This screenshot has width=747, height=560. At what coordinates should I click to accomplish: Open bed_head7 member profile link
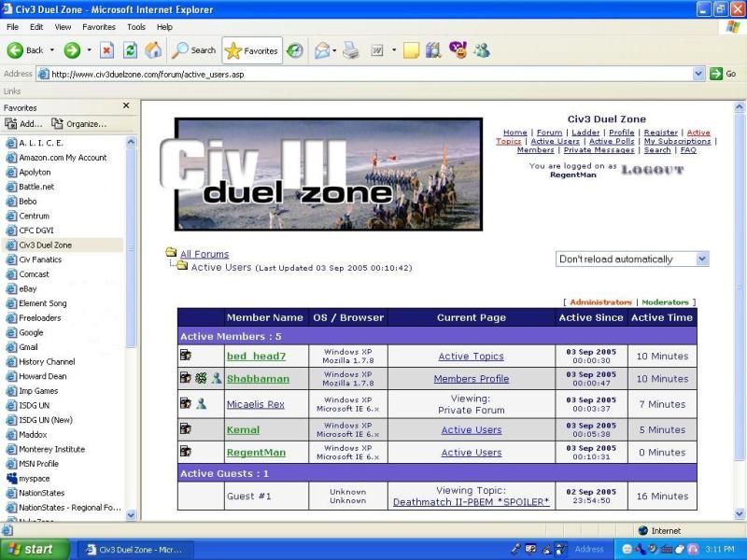(256, 357)
